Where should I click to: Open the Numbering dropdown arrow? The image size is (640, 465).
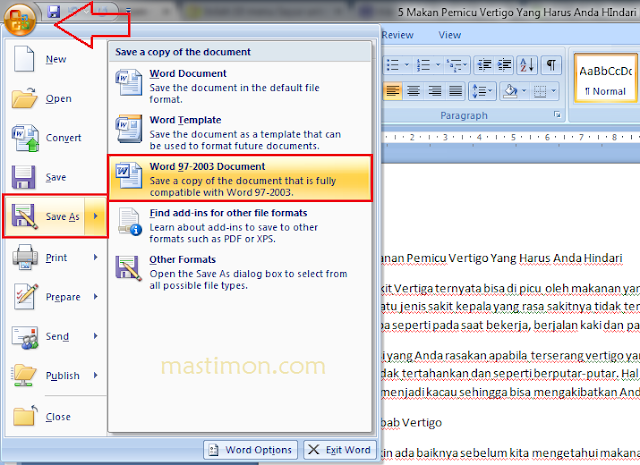438,65
